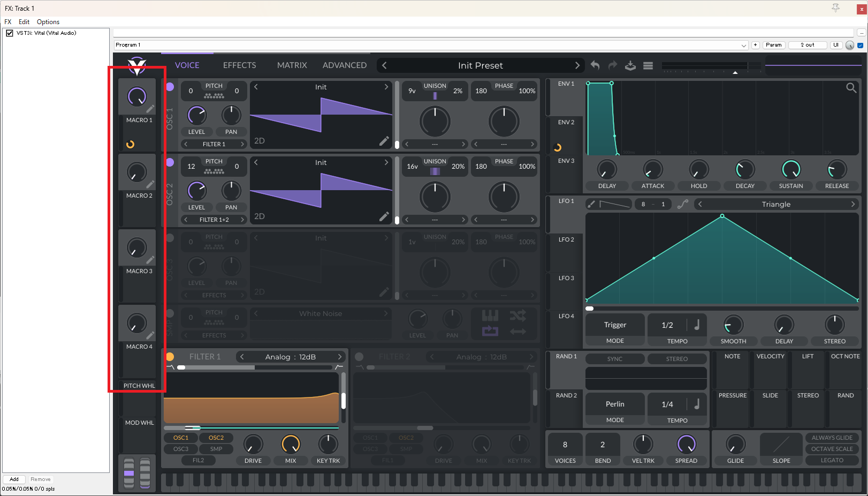The image size is (868, 496).
Task: Open the OSC 2 wavetable editor pencil
Action: pyautogui.click(x=384, y=216)
